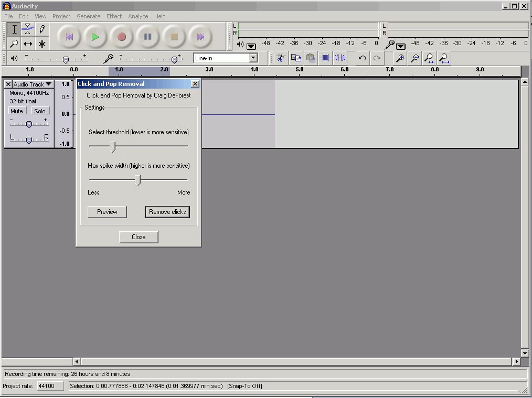Fit entire project in window icon

click(x=444, y=58)
